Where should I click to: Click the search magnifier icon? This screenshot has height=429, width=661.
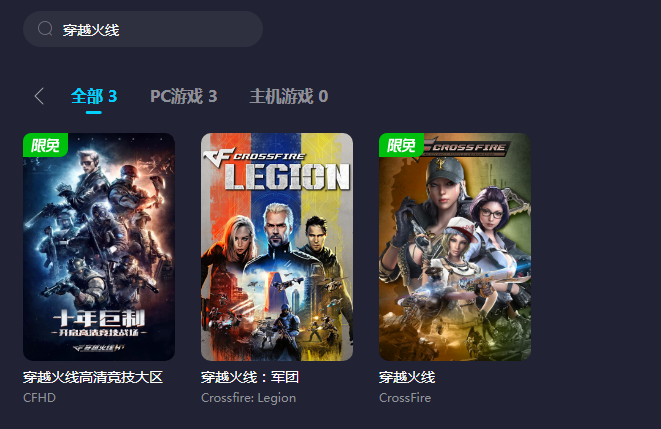(x=45, y=29)
